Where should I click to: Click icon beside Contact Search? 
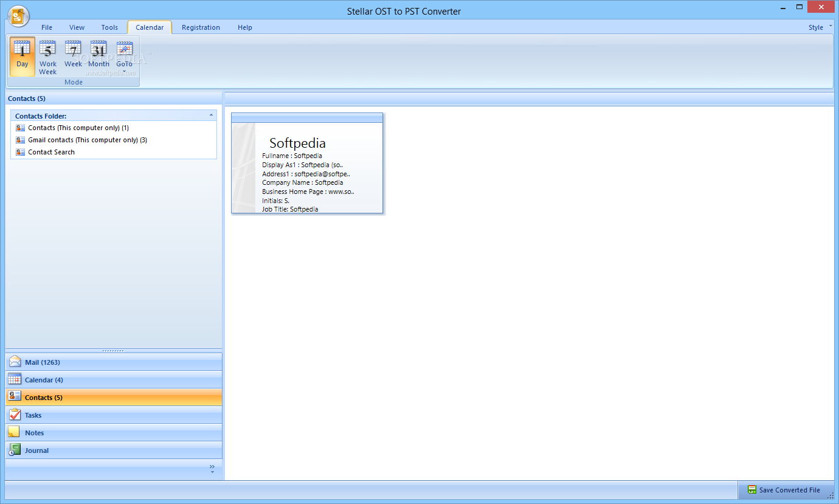[x=21, y=152]
